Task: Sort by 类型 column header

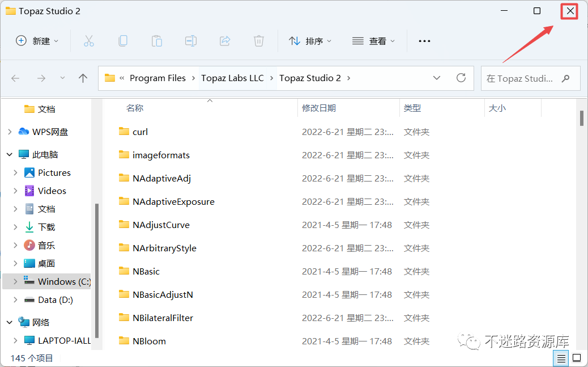Action: click(412, 108)
